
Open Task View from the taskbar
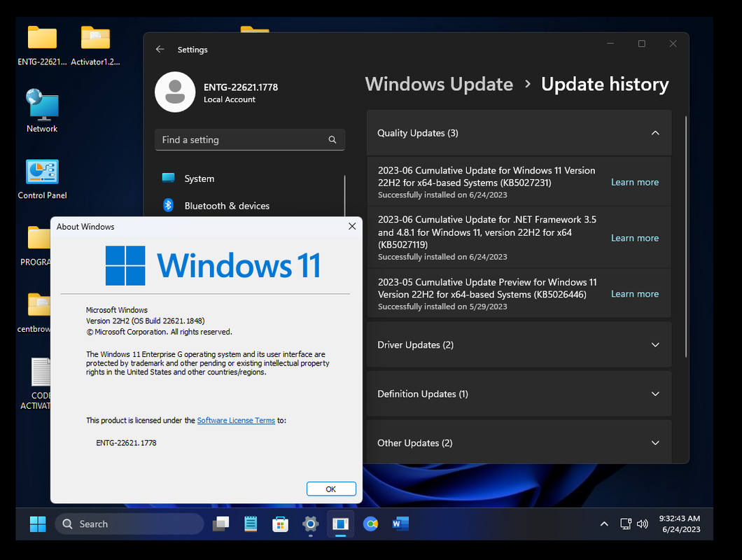(220, 524)
